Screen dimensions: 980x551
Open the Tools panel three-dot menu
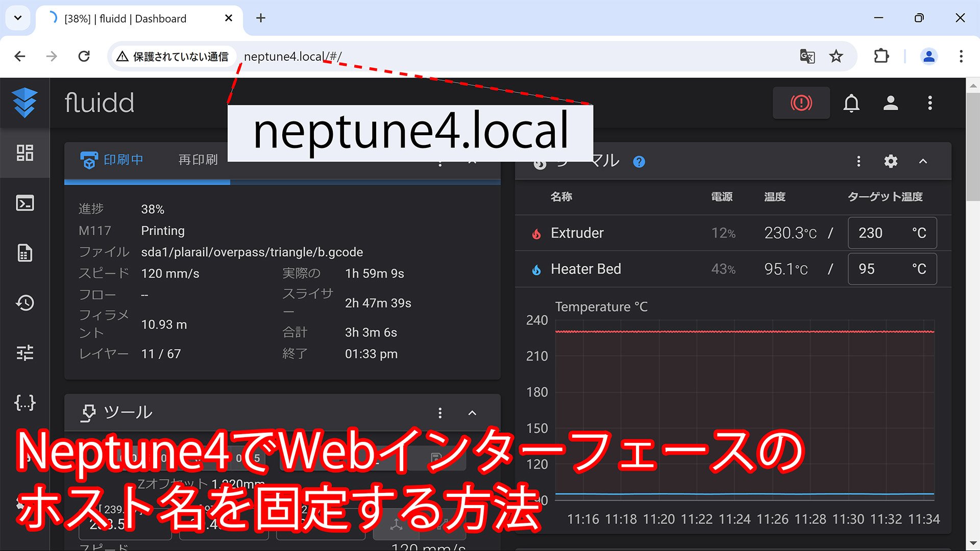tap(440, 413)
